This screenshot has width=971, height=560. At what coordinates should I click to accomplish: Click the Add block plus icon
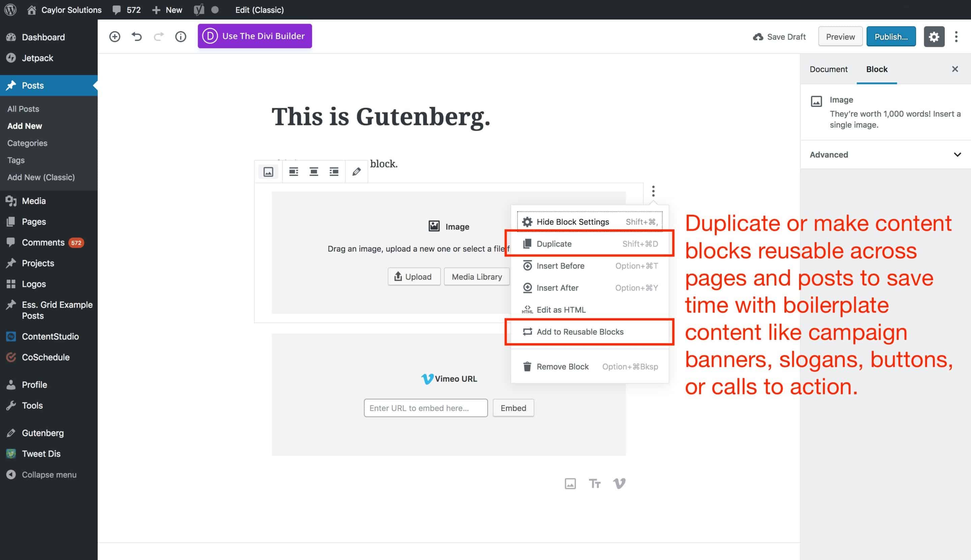[115, 36]
